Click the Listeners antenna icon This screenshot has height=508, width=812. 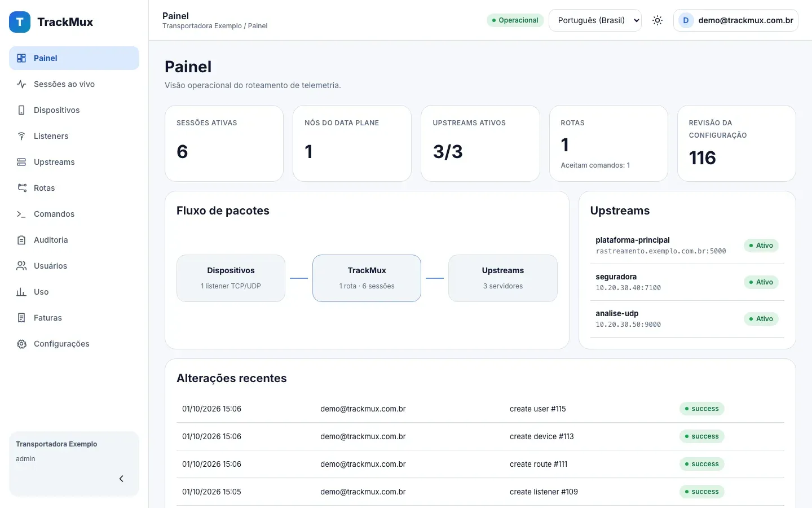(x=21, y=136)
